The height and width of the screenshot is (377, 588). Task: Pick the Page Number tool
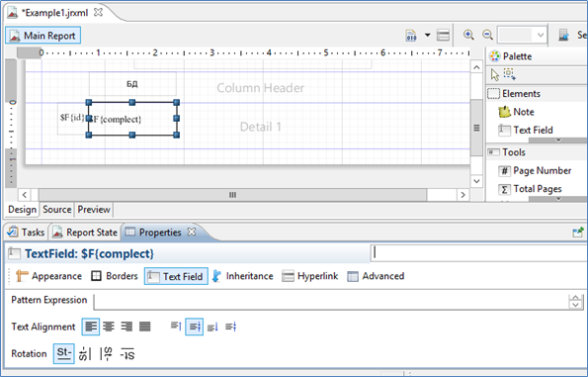click(x=535, y=170)
